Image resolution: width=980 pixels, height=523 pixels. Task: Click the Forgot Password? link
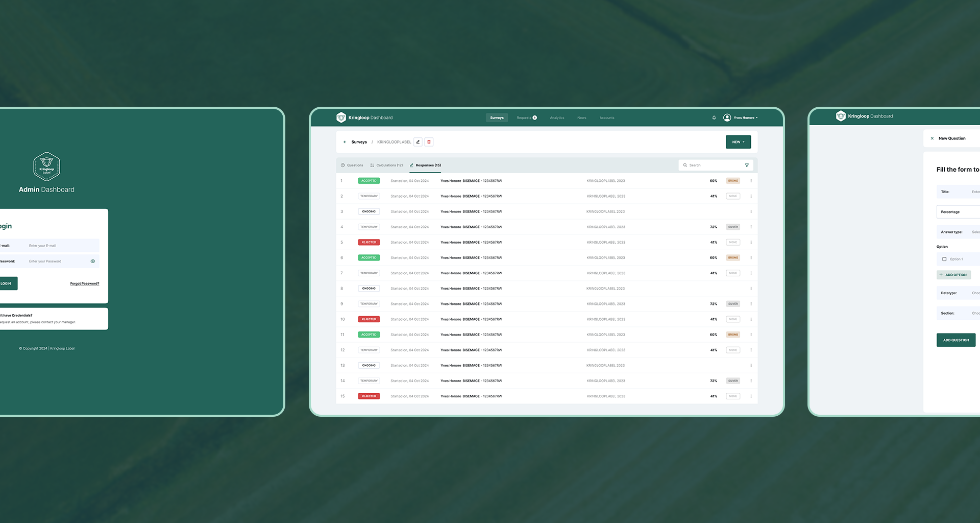coord(85,283)
